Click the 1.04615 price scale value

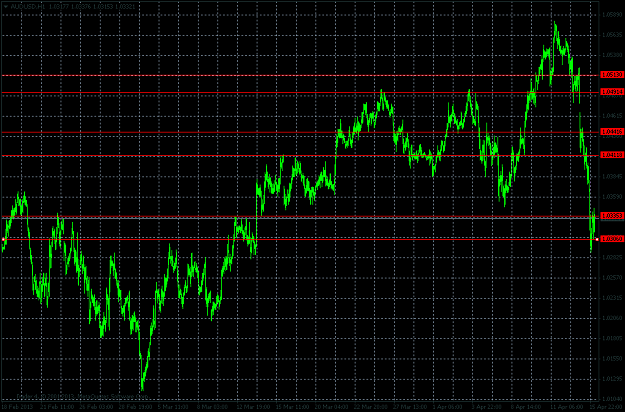coord(612,116)
